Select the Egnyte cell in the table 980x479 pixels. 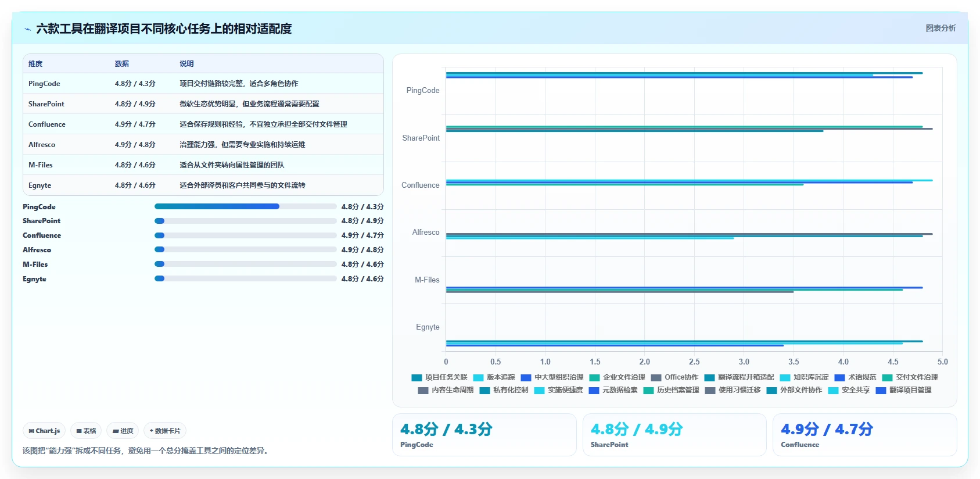[x=40, y=185]
